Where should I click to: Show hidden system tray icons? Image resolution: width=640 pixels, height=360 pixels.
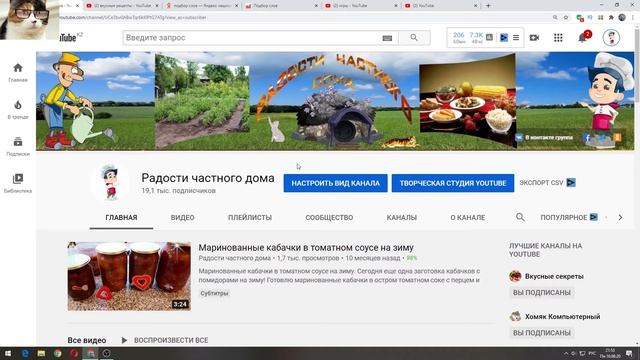566,353
